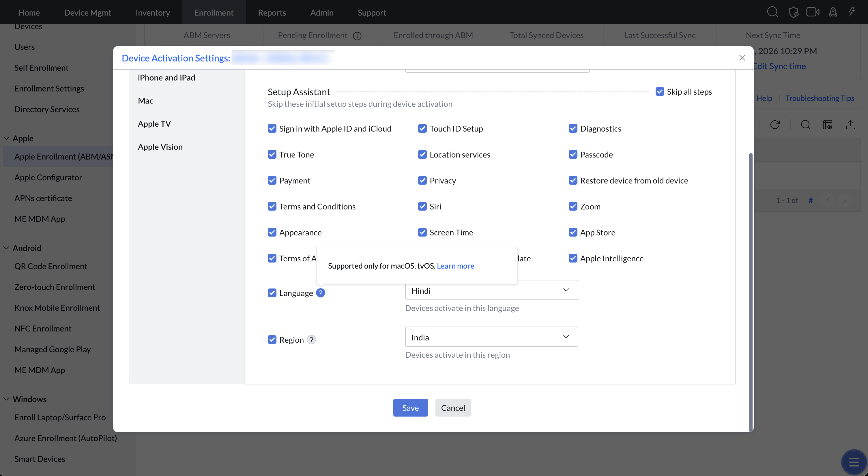Screen dimensions: 868x476
Task: Open Apple Configurator in sidebar
Action: click(x=48, y=177)
